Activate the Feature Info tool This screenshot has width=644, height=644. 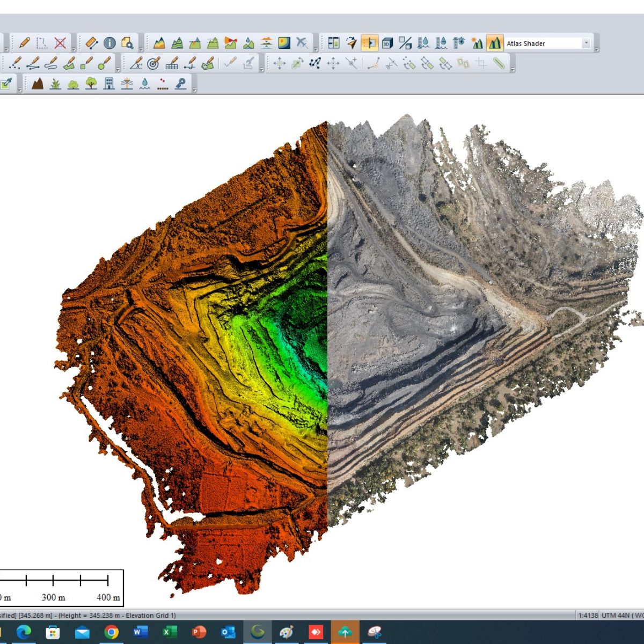pos(109,43)
